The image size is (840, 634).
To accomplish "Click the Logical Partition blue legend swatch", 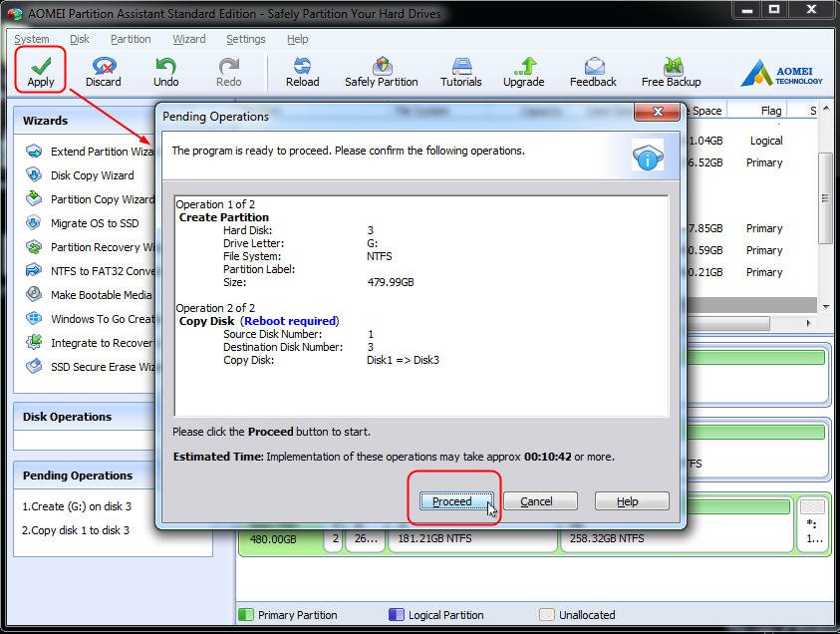I will pyautogui.click(x=396, y=615).
